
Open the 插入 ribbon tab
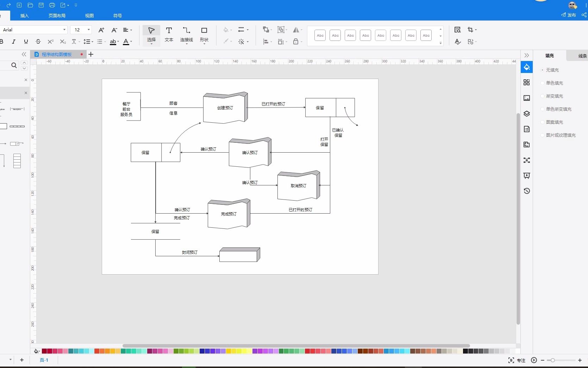24,16
